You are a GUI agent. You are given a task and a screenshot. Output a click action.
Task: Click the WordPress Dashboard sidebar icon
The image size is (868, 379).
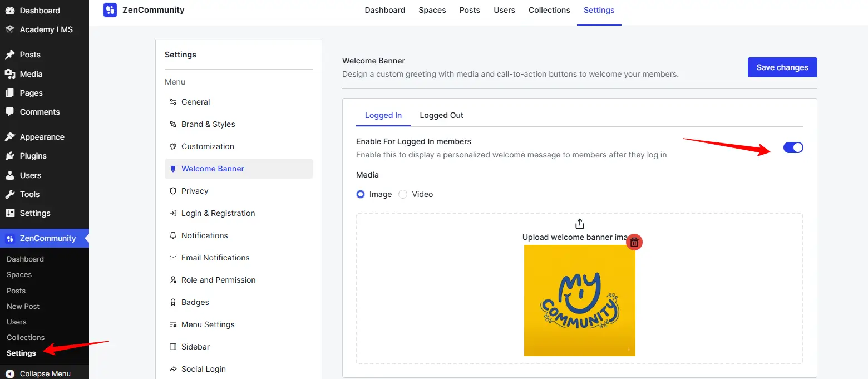click(10, 11)
